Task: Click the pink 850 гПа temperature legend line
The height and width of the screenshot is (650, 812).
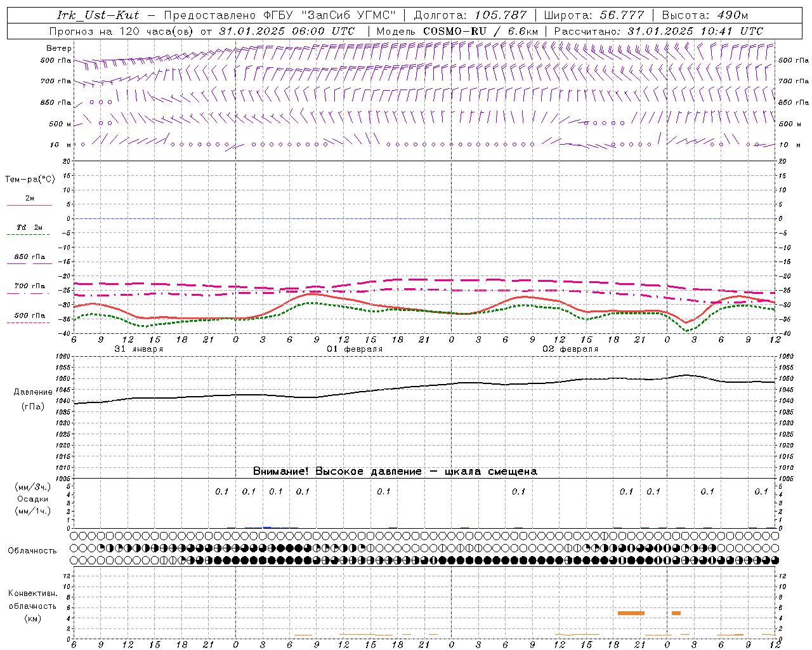Action: 29,264
